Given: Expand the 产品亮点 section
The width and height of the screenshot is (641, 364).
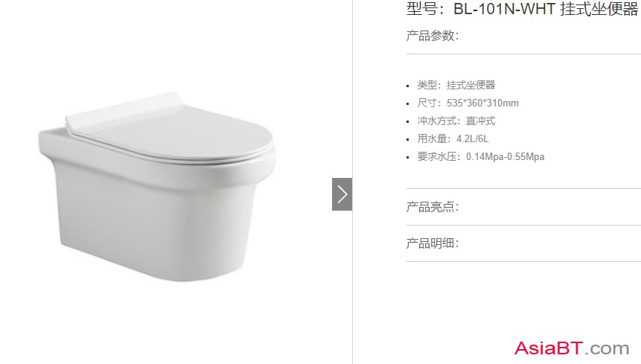Looking at the screenshot, I should point(433,207).
